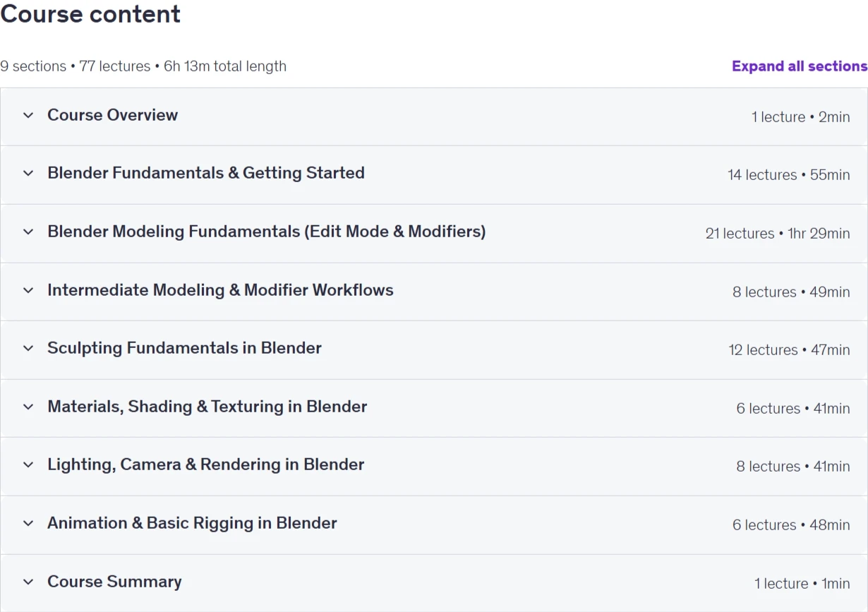Click the '1 lecture • 2min' text
The image size is (868, 612).
pos(801,117)
